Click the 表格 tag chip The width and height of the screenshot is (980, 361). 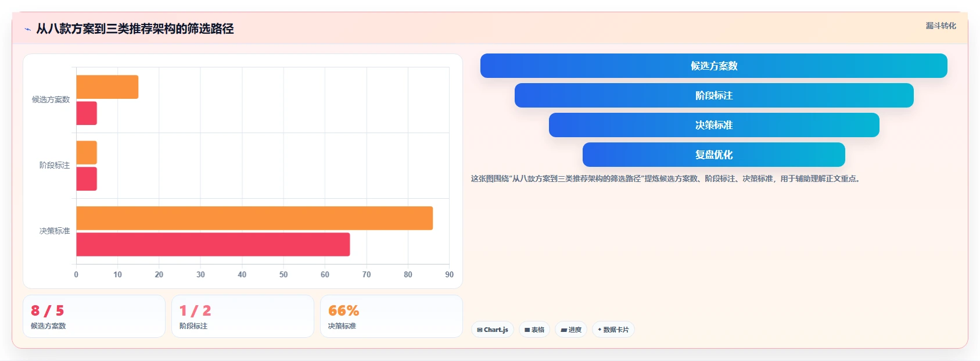(534, 330)
